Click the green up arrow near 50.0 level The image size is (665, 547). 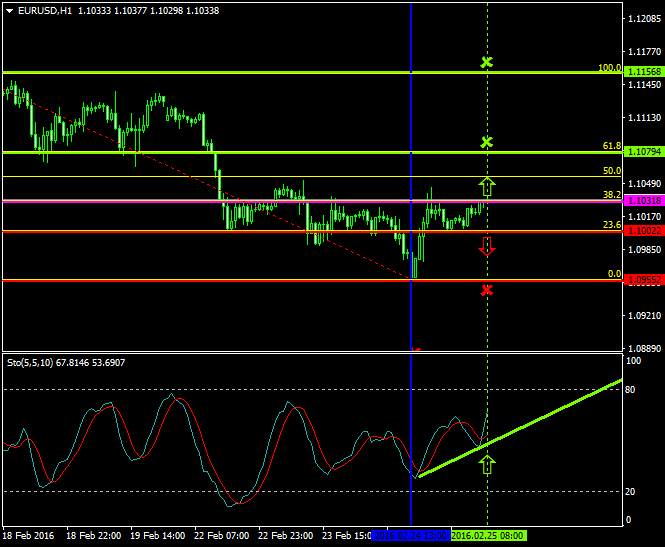[487, 186]
